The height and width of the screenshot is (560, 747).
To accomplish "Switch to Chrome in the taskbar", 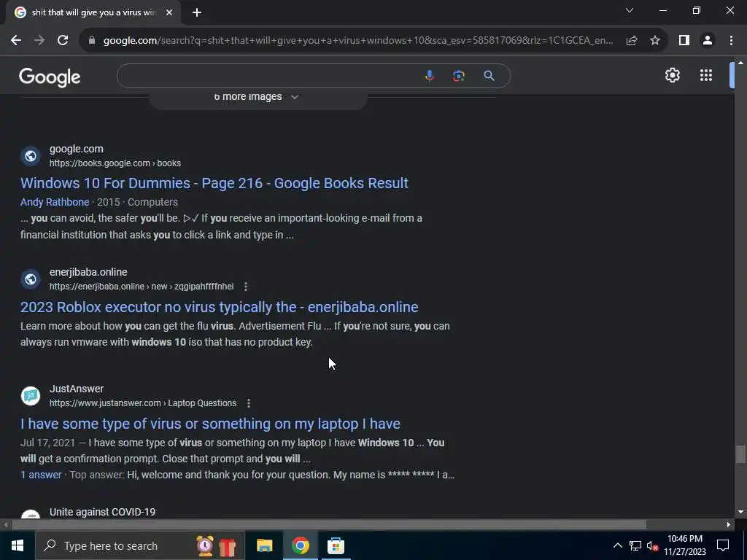I will (x=300, y=545).
